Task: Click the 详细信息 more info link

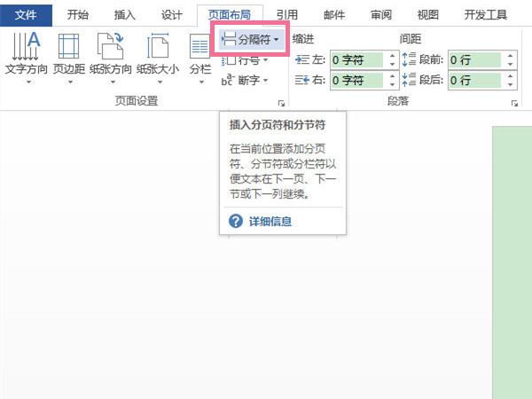Action: pos(270,222)
